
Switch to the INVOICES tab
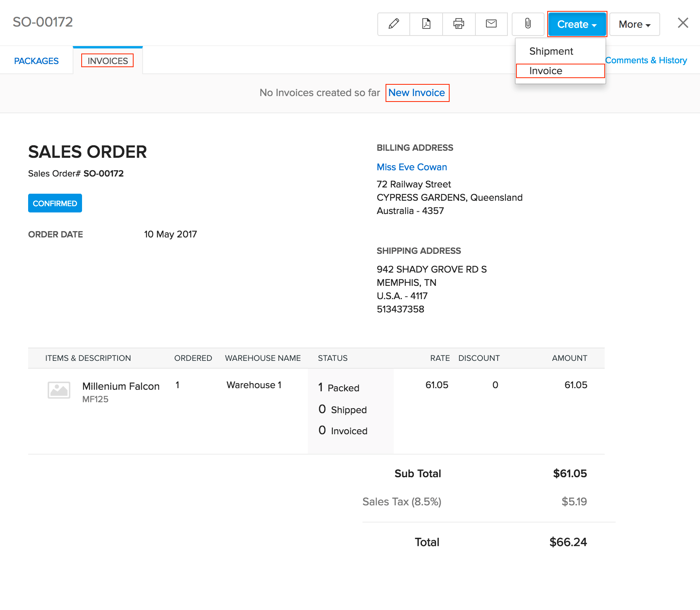click(107, 61)
